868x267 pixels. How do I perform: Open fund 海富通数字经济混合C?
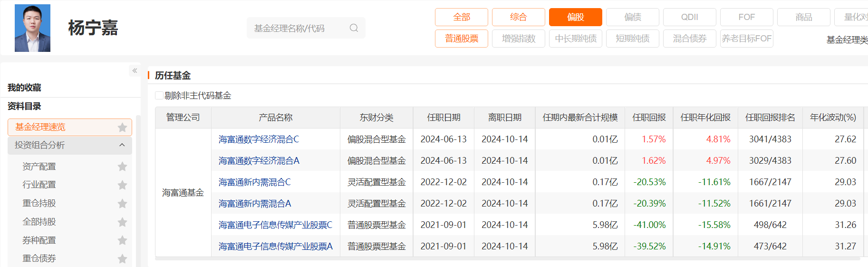pos(259,139)
